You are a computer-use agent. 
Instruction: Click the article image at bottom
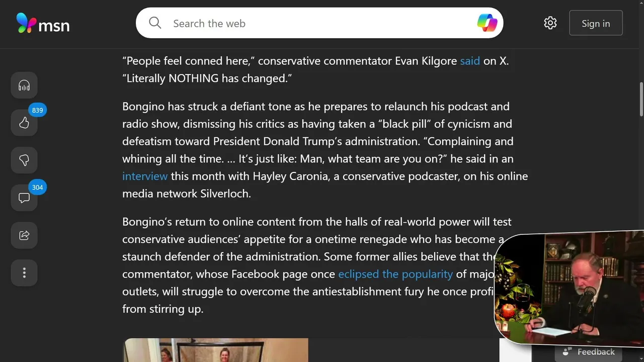click(x=216, y=350)
